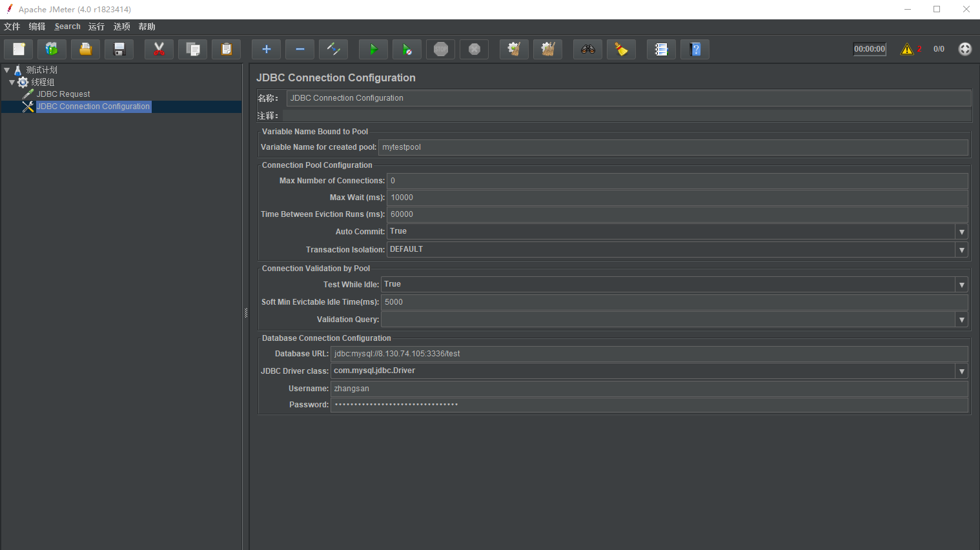The width and height of the screenshot is (980, 550).
Task: Click the New test plan icon
Action: tap(19, 49)
